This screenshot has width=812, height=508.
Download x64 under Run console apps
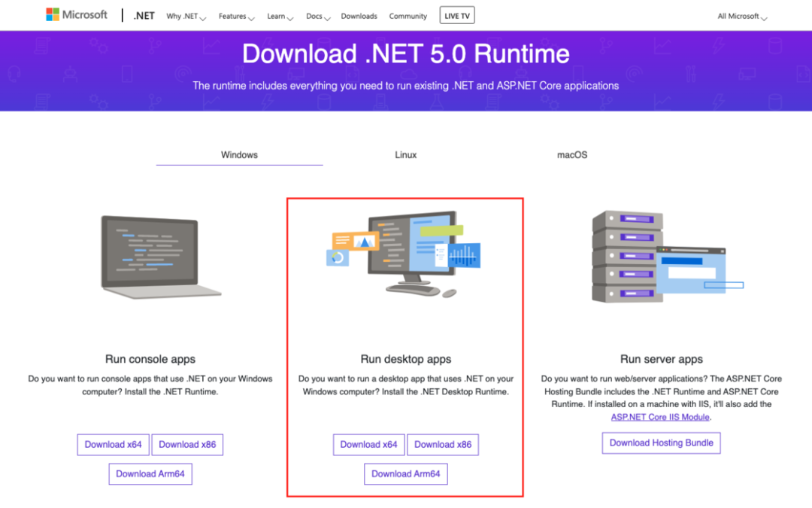click(x=113, y=445)
